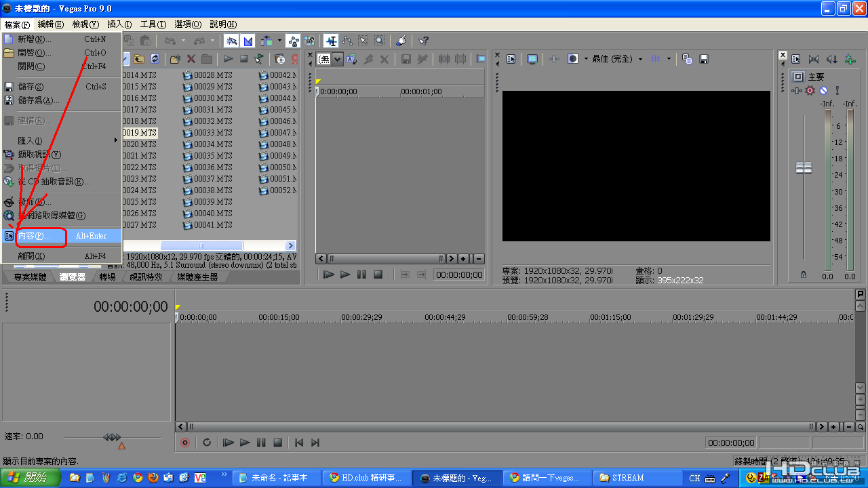Click the timeline record button
The height and width of the screenshot is (488, 868).
pyautogui.click(x=184, y=443)
